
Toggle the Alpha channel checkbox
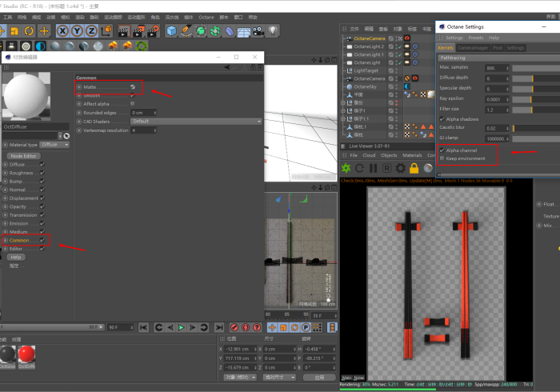click(442, 150)
